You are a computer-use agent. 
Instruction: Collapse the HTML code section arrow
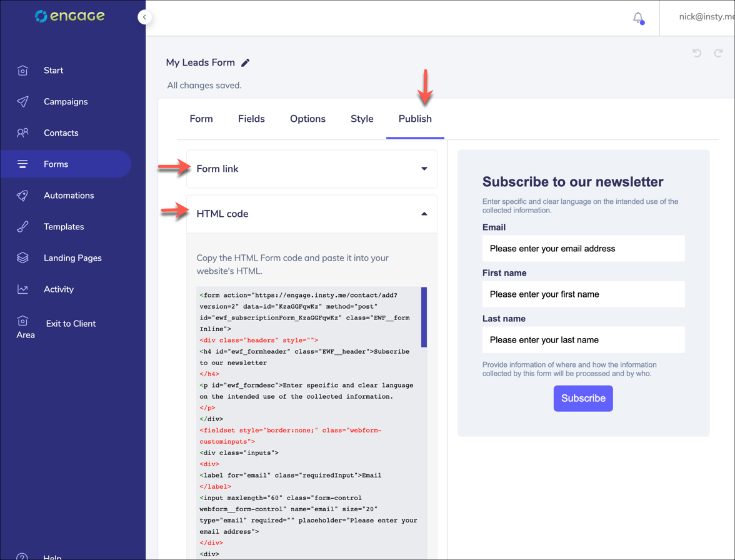click(424, 214)
